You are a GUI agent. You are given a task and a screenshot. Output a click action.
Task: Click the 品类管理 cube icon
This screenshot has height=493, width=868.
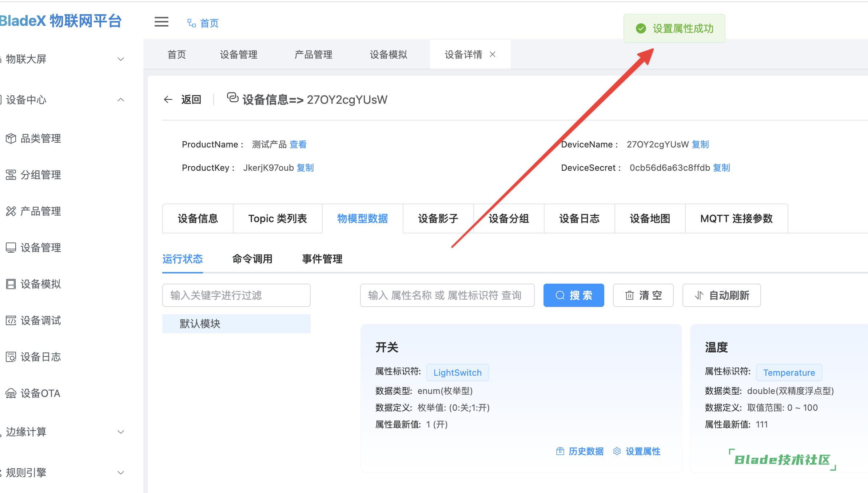11,138
